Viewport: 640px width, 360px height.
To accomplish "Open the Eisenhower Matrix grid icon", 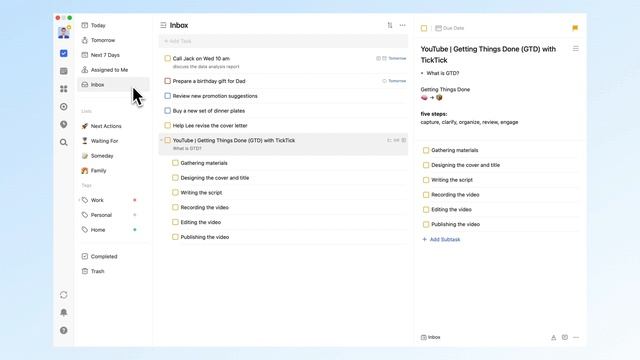I will (x=64, y=89).
